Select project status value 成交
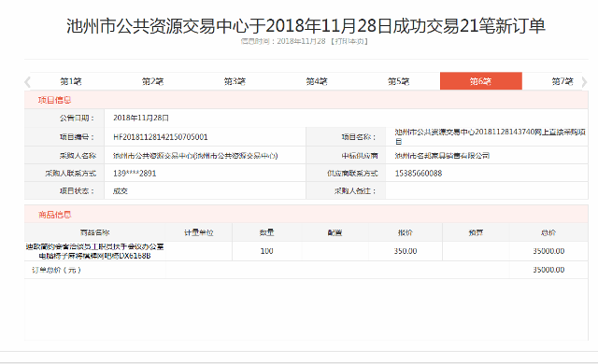This screenshot has height=364, width=598. pyautogui.click(x=121, y=190)
